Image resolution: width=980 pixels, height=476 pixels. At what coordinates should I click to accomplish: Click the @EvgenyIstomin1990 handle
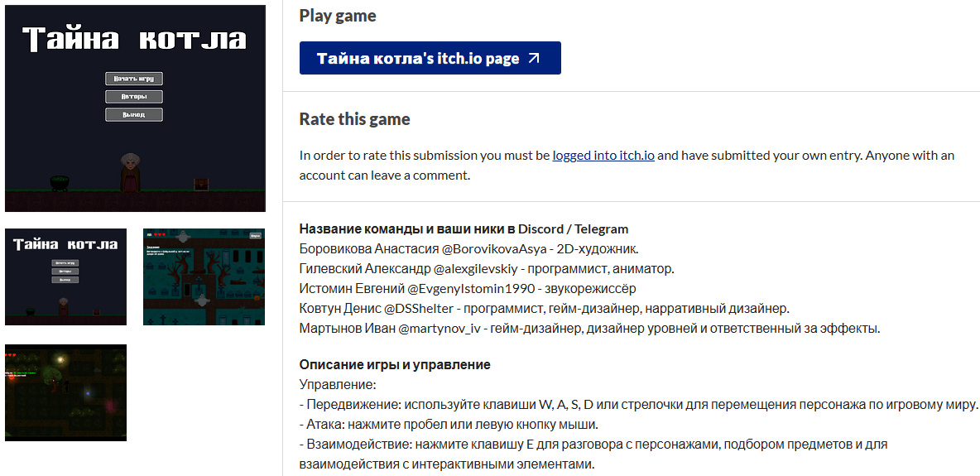coord(471,288)
